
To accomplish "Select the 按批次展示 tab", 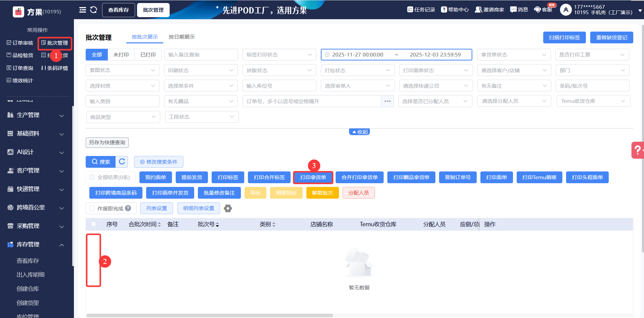I will pos(145,37).
